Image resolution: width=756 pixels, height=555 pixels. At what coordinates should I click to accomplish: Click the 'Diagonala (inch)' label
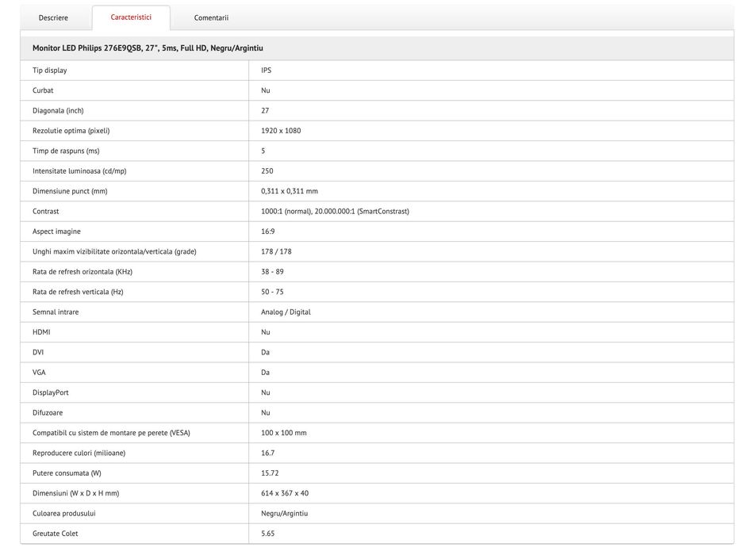(58, 111)
